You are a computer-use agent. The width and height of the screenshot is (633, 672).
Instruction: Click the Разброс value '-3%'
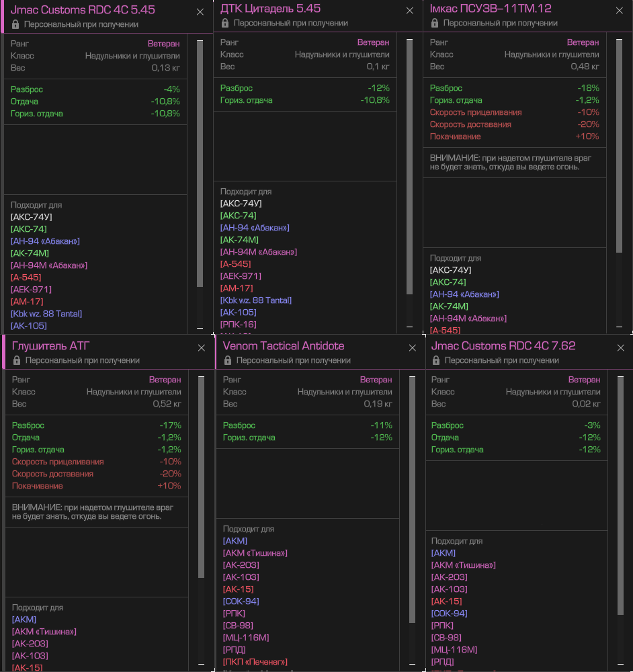click(x=592, y=425)
